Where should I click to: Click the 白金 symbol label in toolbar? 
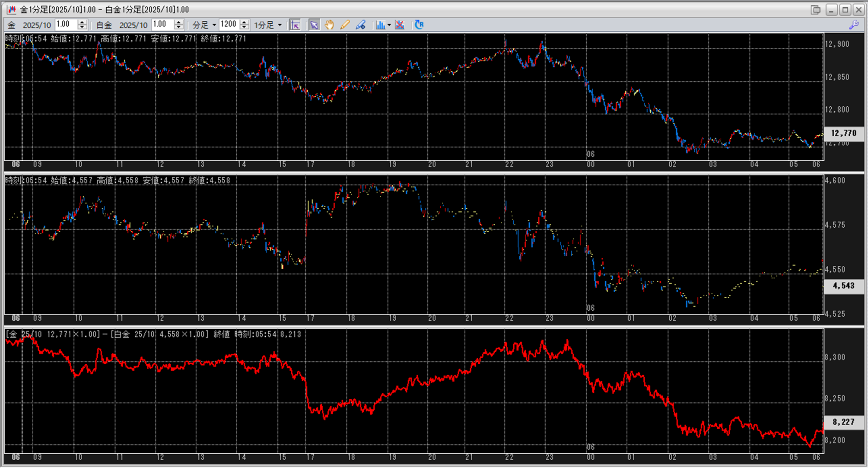[x=104, y=25]
